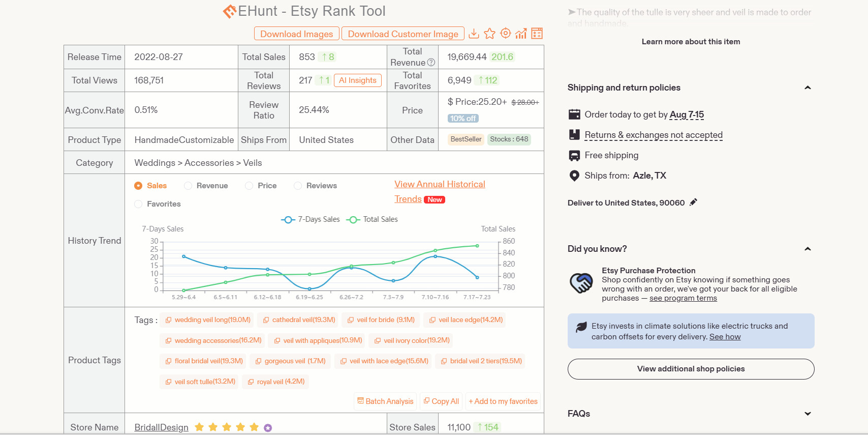Copy the 'veil for bride' tag icon
The width and height of the screenshot is (868, 435).
[351, 320]
